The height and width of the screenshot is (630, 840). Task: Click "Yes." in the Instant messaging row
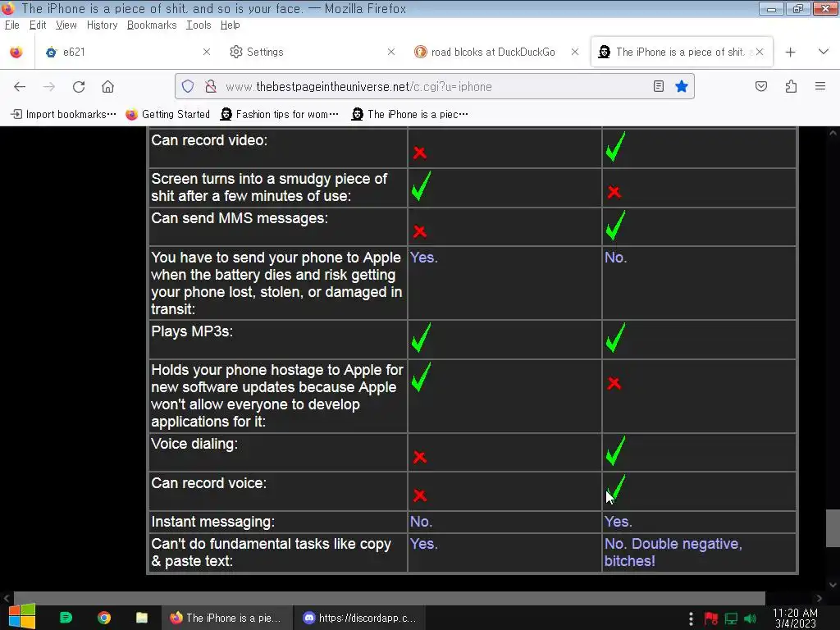point(619,522)
